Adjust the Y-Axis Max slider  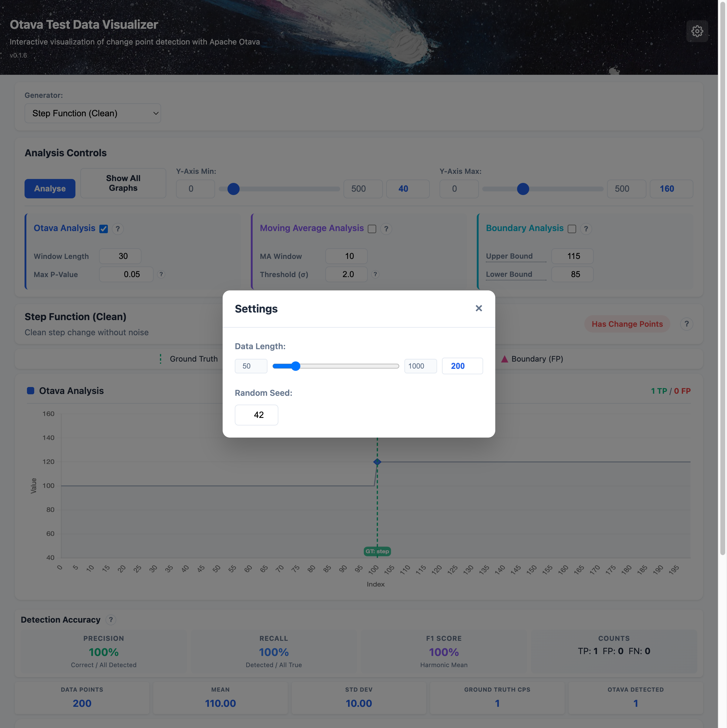point(543,189)
